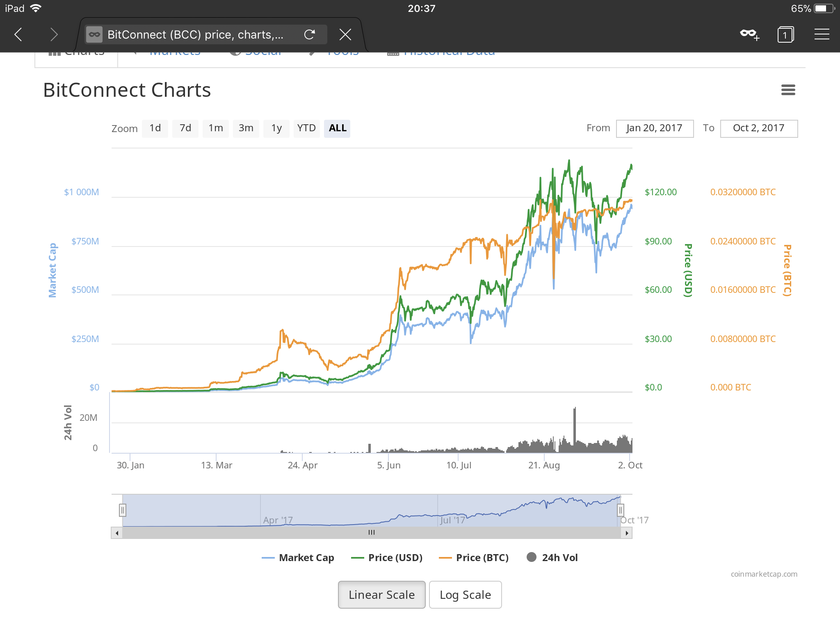
Task: Toggle the Price (USD) series in legend
Action: point(387,558)
